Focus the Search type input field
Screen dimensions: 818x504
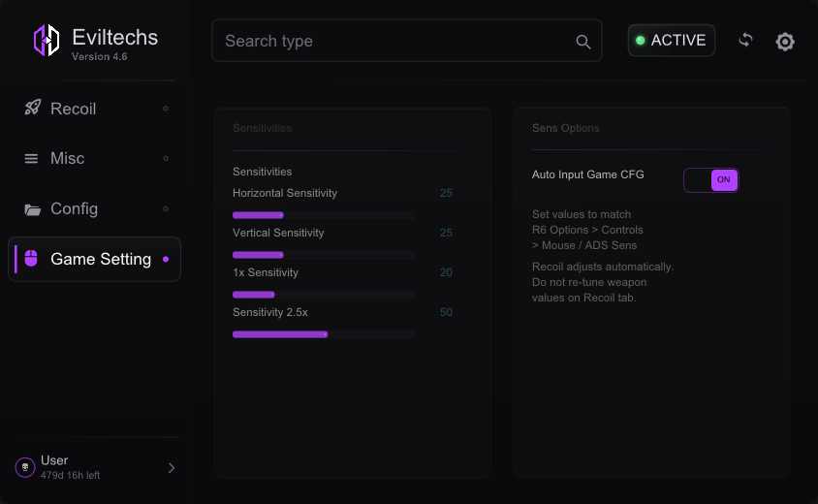pyautogui.click(x=406, y=41)
